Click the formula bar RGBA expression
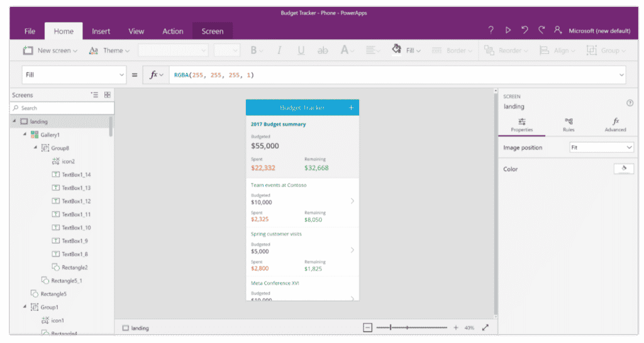This screenshot has height=343, width=644. click(214, 75)
